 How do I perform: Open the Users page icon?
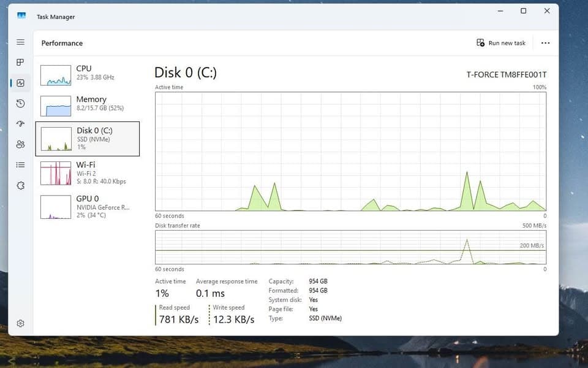21,144
